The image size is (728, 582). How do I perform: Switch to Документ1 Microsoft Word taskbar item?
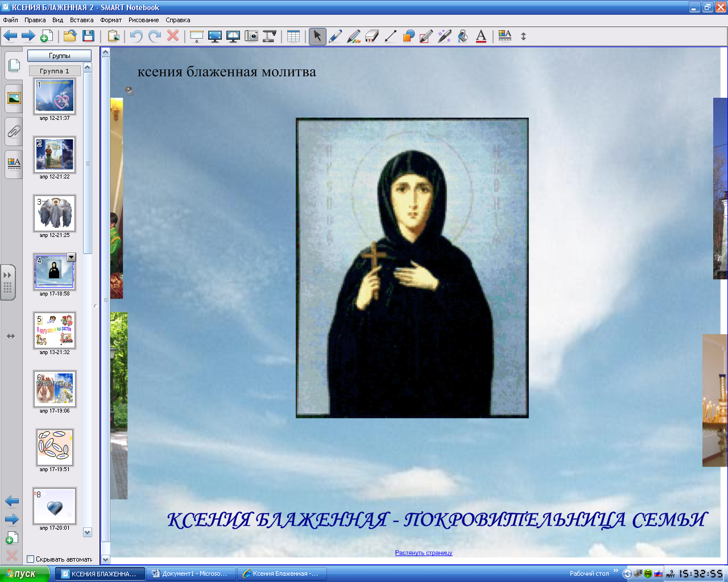(191, 574)
